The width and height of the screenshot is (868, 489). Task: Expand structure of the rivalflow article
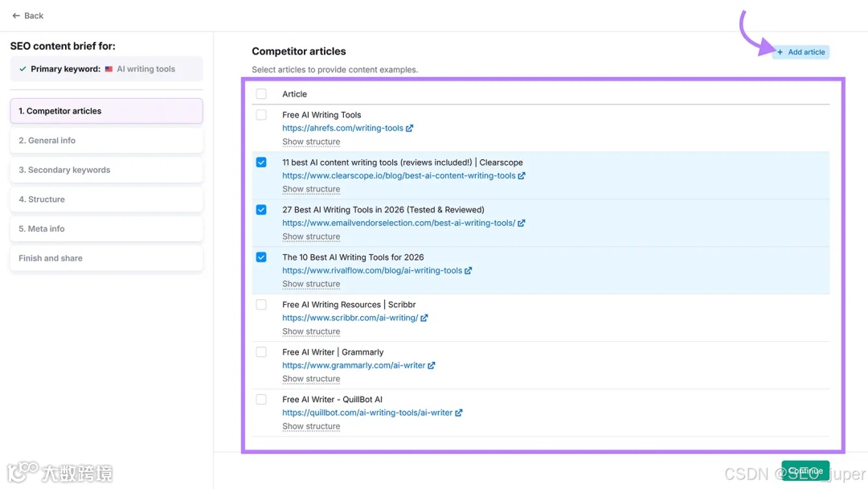coord(311,285)
